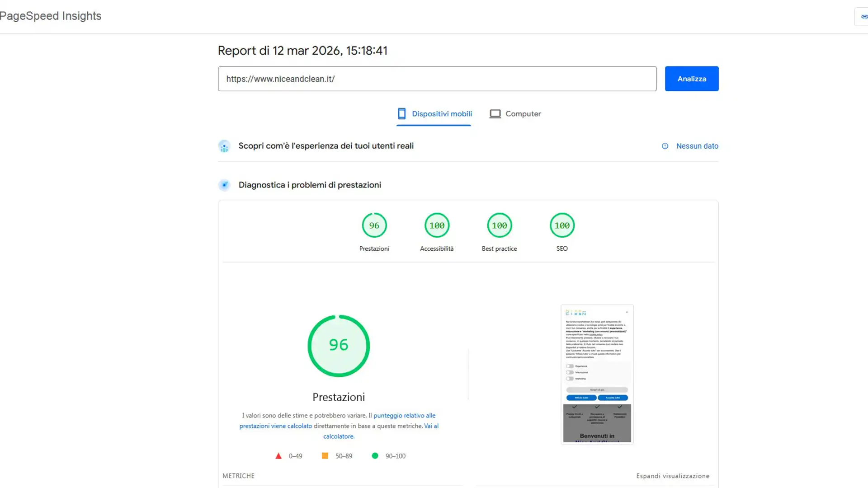Click the real users experience icon
The height and width of the screenshot is (488, 868).
click(224, 146)
